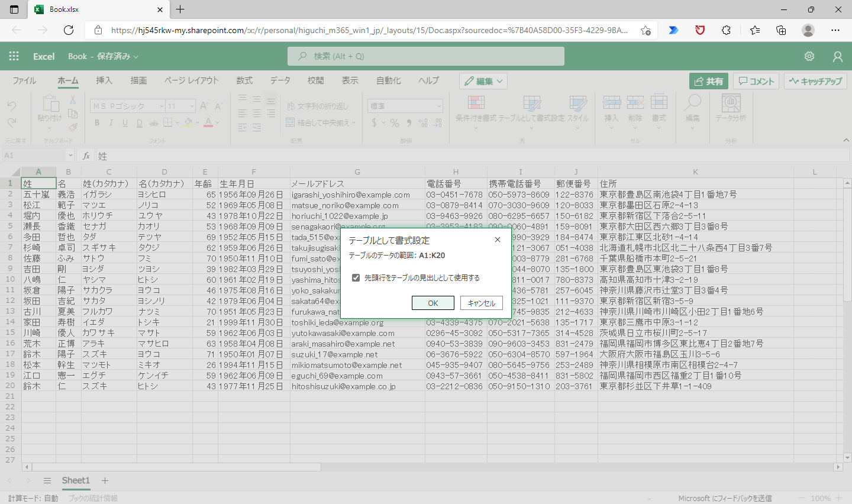The image size is (852, 504).
Task: Collapse the ribbon with the chevron
Action: pyautogui.click(x=846, y=140)
